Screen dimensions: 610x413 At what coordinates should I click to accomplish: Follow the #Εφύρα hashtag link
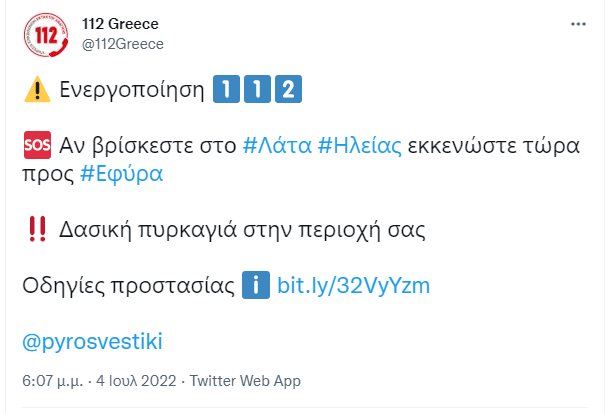(121, 174)
